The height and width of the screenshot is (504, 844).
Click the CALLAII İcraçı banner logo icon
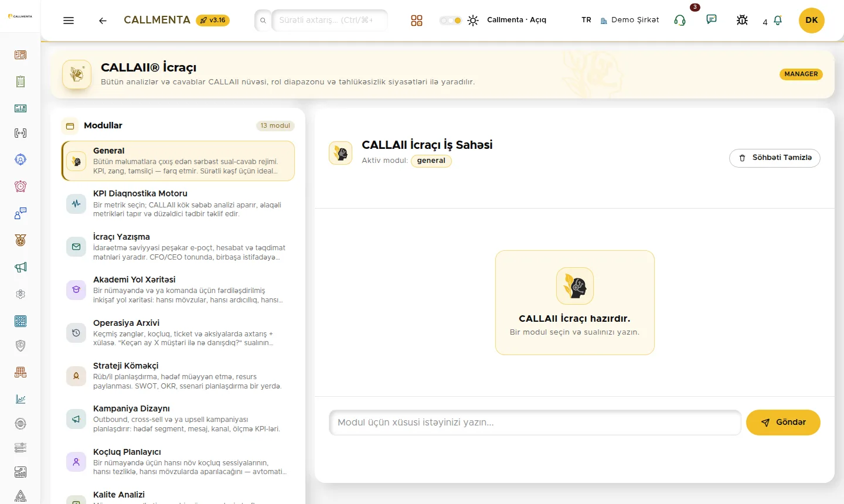(x=77, y=74)
